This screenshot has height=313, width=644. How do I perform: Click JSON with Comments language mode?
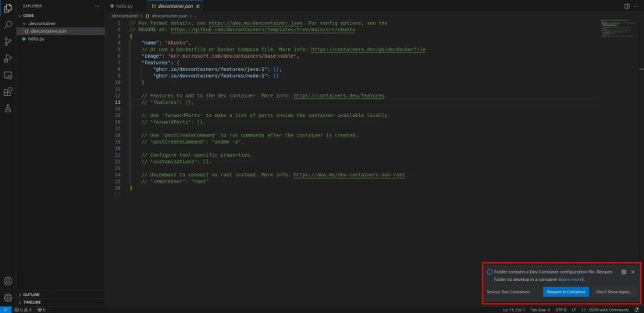(605, 310)
